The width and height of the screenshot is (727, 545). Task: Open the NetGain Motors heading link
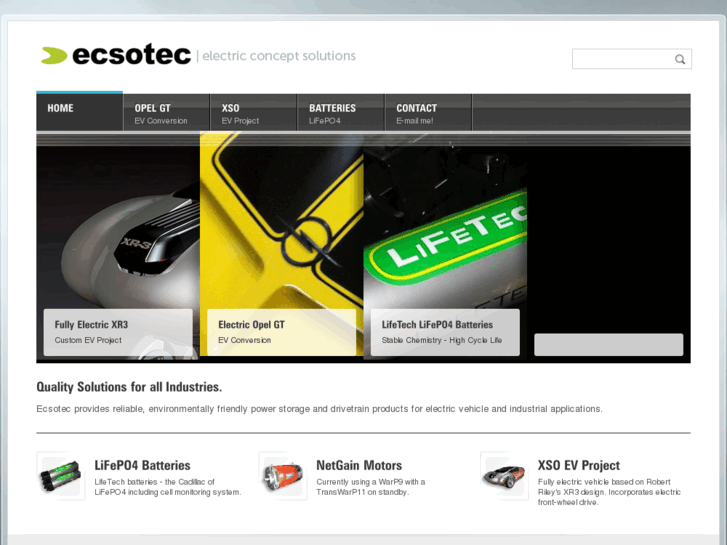pyautogui.click(x=359, y=465)
